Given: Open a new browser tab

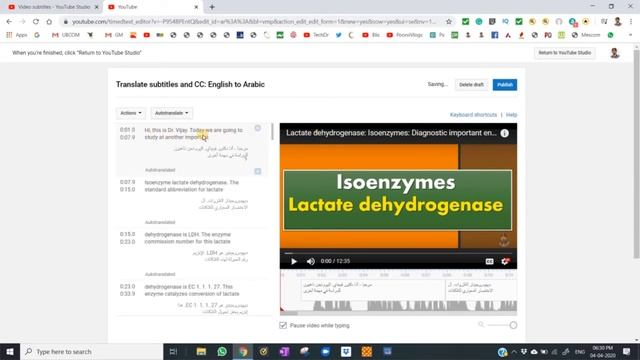Looking at the screenshot, I should (212, 7).
